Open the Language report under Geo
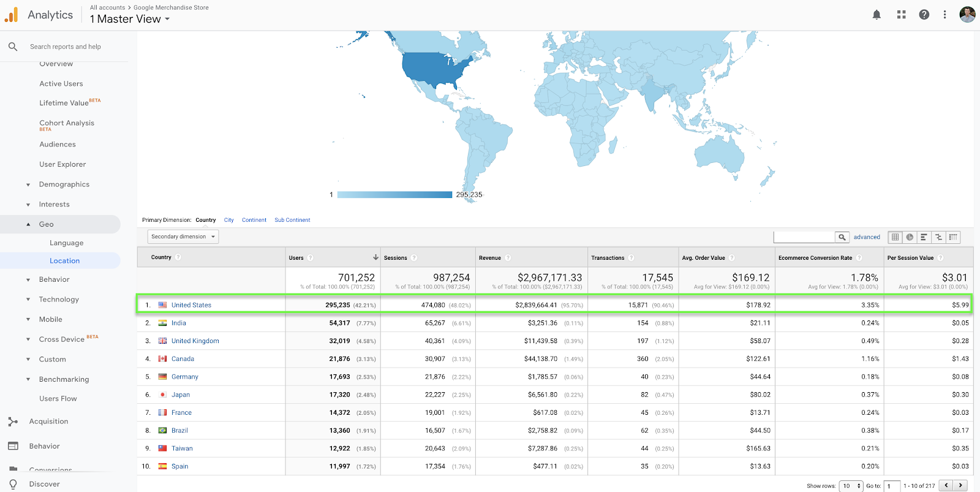 (x=67, y=243)
